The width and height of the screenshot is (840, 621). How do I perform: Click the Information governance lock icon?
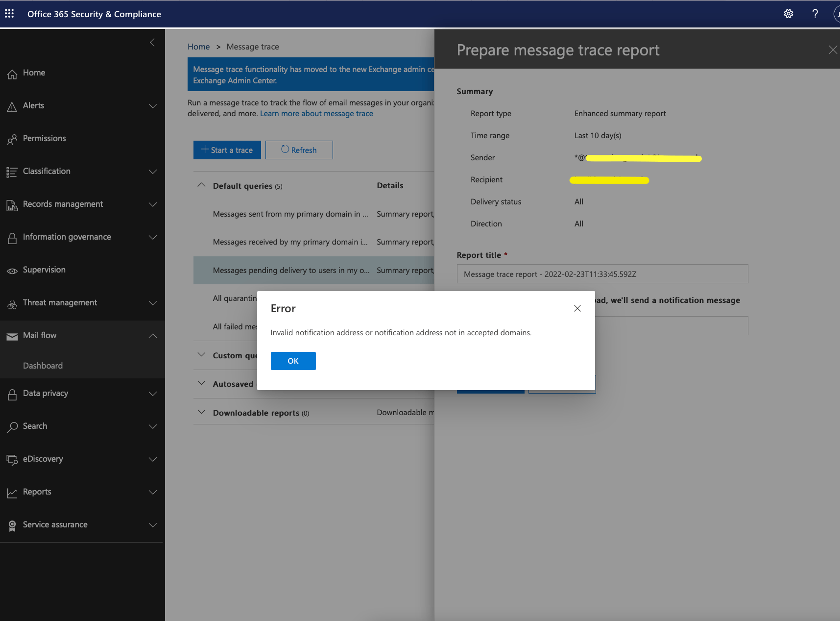[12, 238]
